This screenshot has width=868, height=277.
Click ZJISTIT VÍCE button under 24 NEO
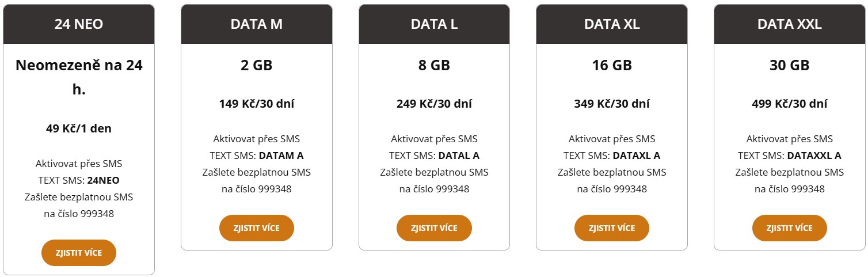79,253
